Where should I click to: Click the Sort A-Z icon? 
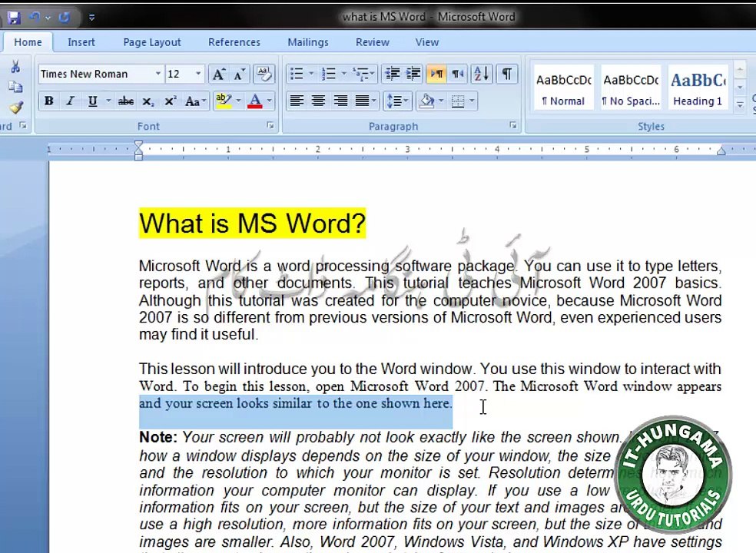(x=481, y=74)
